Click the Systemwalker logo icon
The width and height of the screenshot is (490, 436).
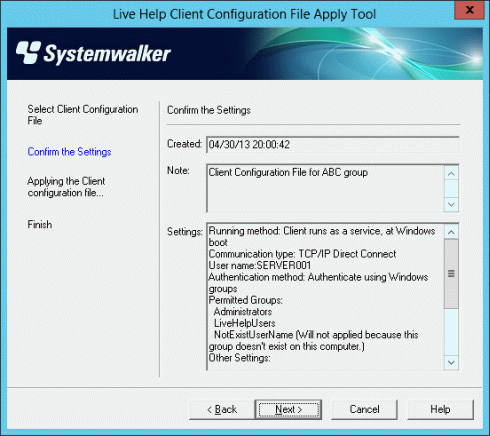[x=29, y=52]
